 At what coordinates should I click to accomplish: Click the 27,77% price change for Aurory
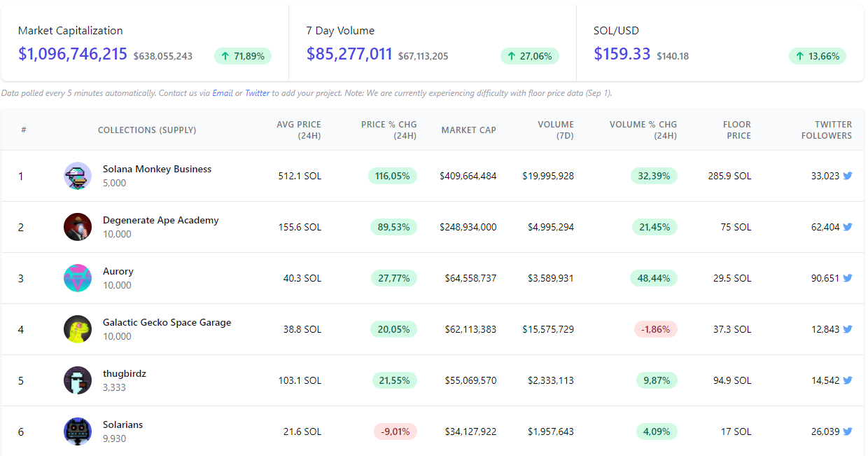(x=394, y=278)
